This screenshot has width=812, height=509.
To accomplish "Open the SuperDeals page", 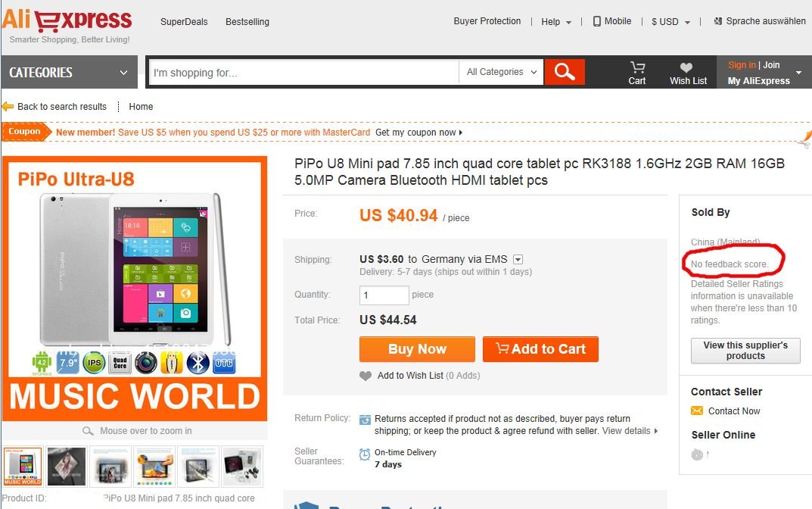I will pyautogui.click(x=184, y=22).
